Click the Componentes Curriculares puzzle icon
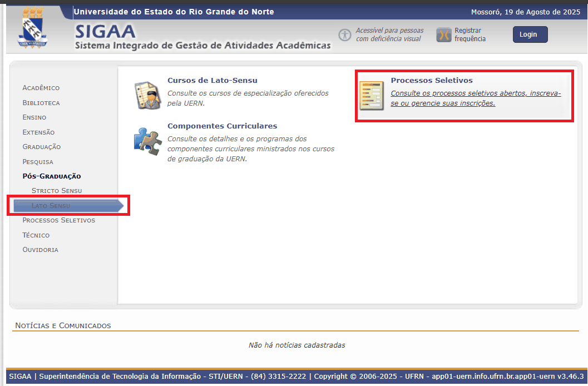588x386 pixels. coord(147,141)
